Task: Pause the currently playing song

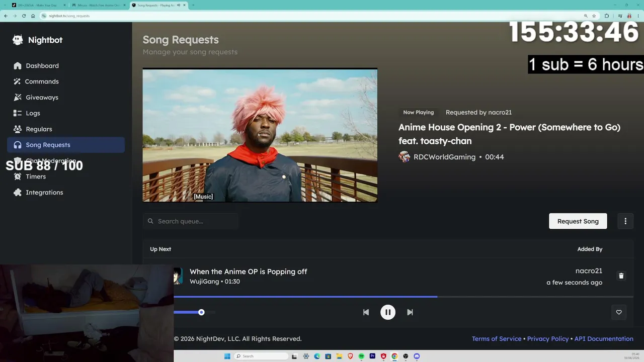Action: (388, 312)
